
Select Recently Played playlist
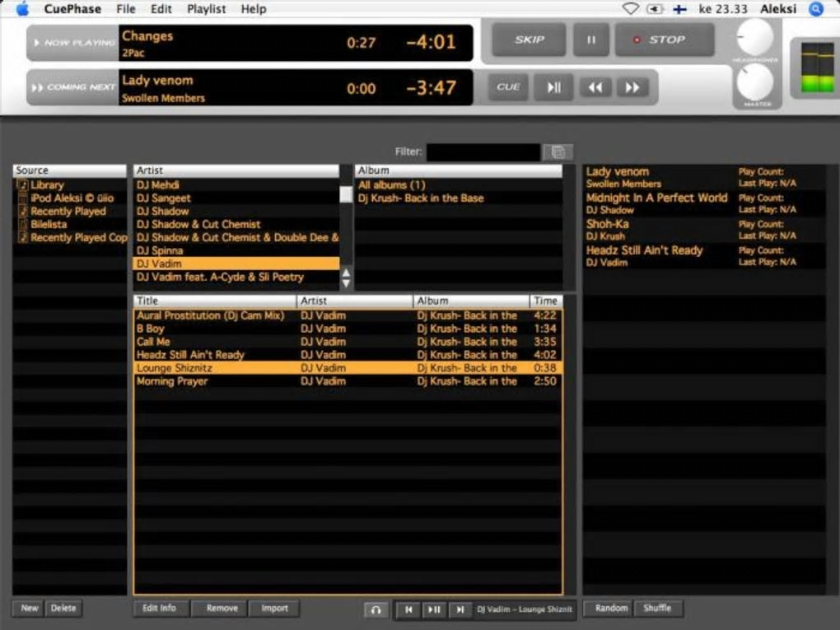(70, 211)
